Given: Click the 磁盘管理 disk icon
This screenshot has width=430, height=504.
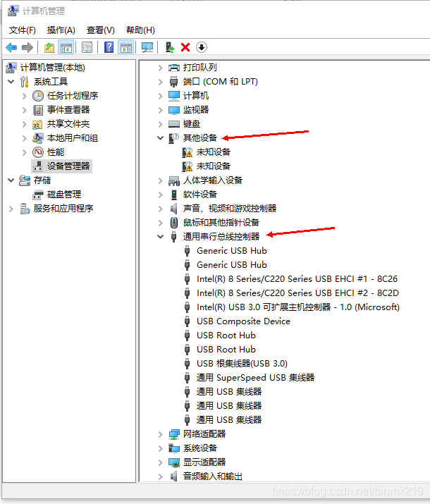Looking at the screenshot, I should coord(38,195).
